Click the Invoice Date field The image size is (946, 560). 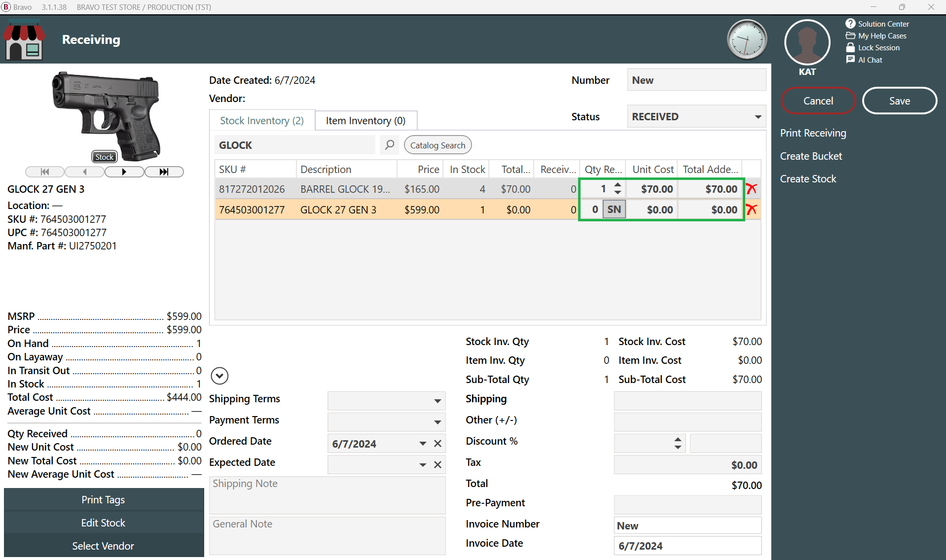click(688, 546)
